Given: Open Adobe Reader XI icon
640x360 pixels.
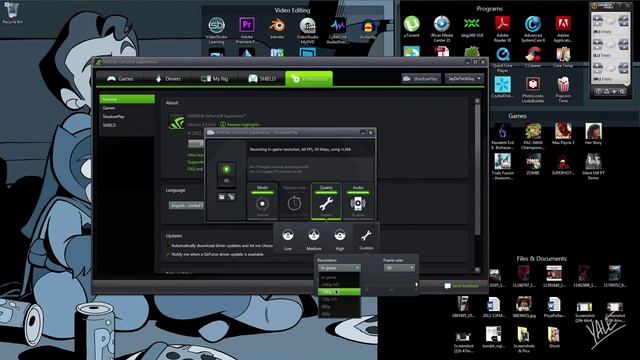Looking at the screenshot, I should click(502, 29).
